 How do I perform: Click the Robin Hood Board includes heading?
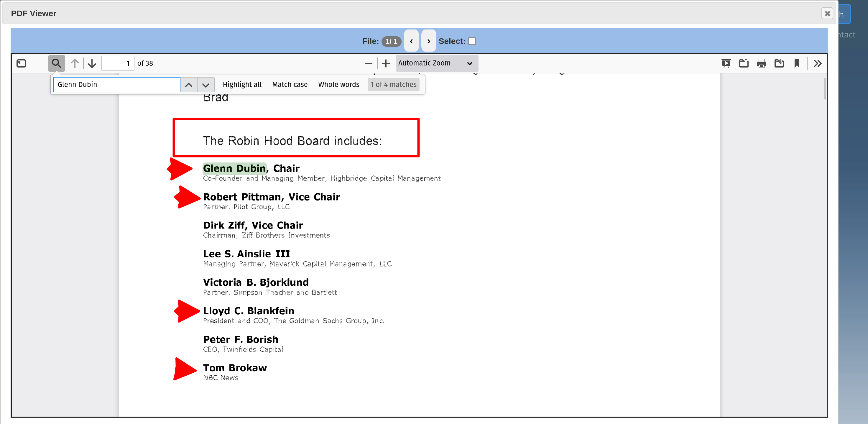click(x=292, y=141)
